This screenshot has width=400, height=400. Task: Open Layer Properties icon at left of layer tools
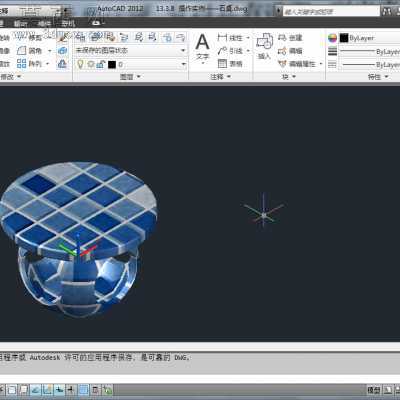coord(80,37)
